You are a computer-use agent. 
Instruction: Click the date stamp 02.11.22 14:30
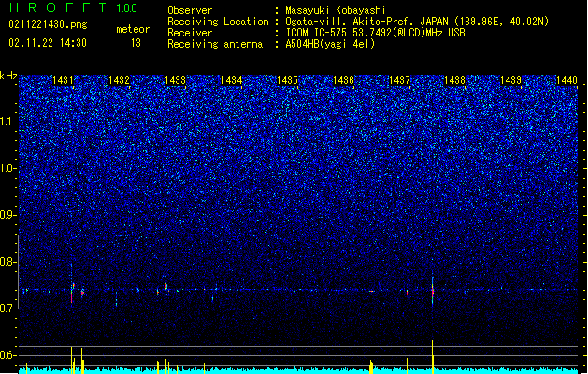click(48, 43)
